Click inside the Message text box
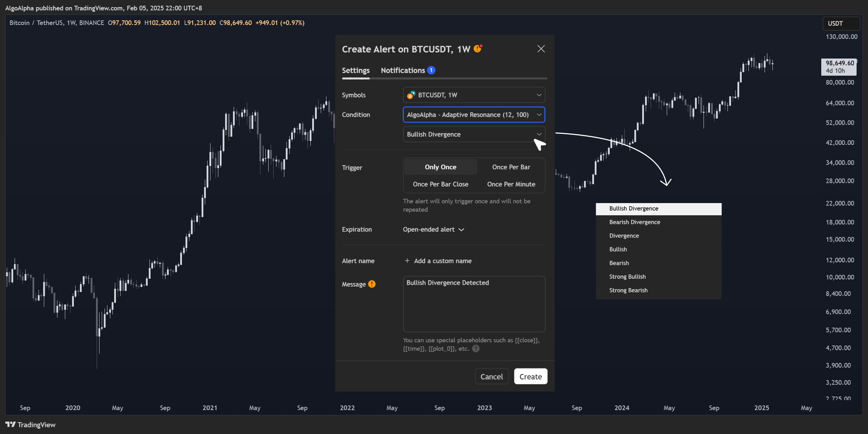868x434 pixels. pyautogui.click(x=474, y=304)
